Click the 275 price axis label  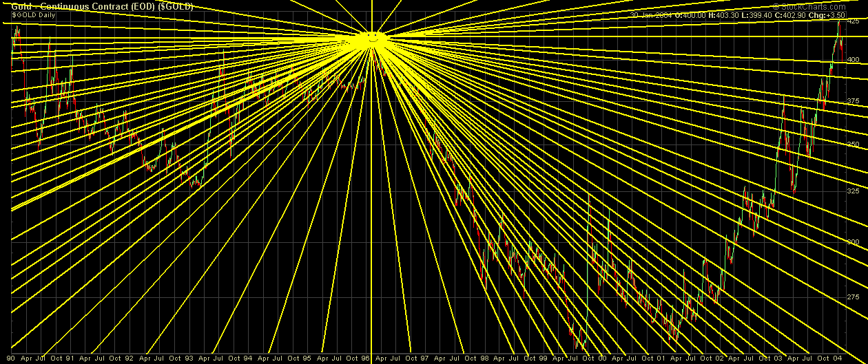tap(853, 297)
